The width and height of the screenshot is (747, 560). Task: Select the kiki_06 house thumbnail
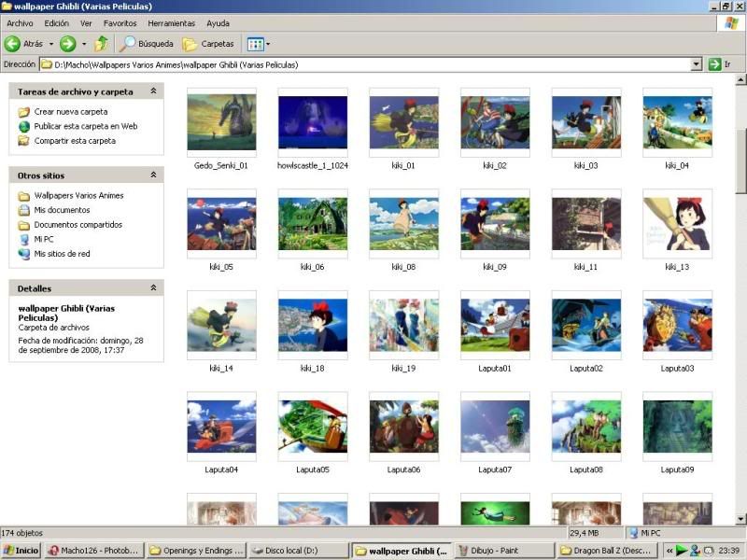point(313,224)
